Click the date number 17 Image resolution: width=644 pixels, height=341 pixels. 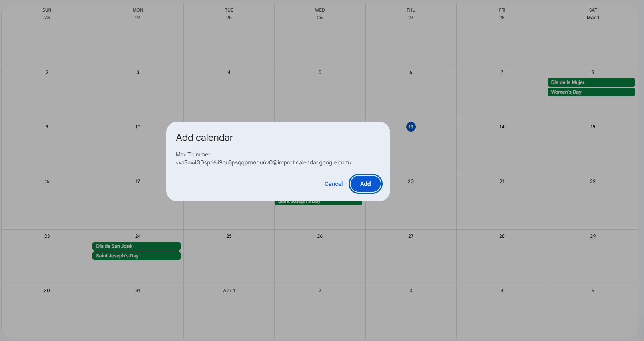tap(138, 181)
